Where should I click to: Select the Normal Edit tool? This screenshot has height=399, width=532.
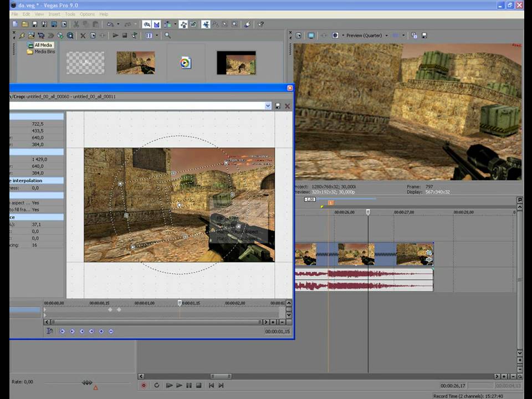pos(206,24)
